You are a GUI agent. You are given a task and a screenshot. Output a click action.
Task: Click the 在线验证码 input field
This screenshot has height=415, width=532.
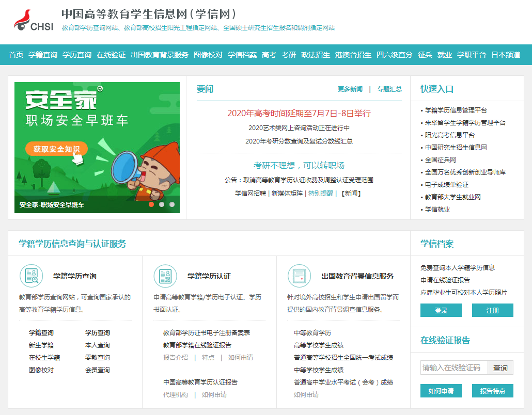(453, 367)
